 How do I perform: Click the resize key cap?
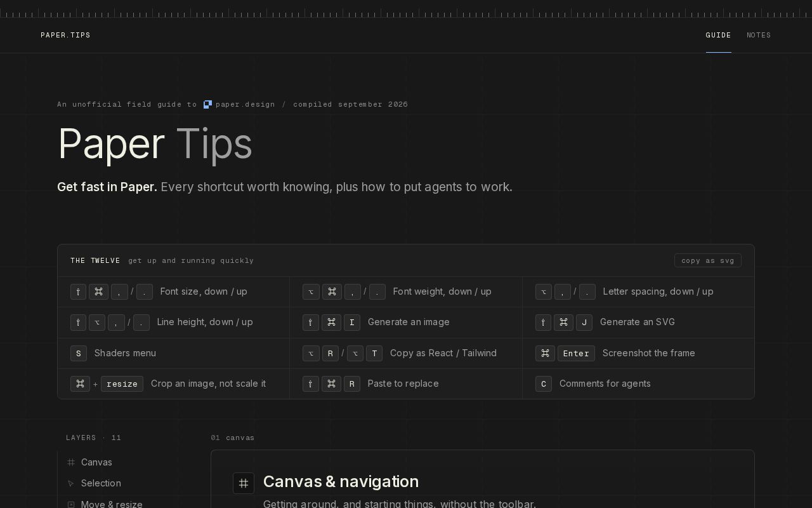pyautogui.click(x=122, y=384)
